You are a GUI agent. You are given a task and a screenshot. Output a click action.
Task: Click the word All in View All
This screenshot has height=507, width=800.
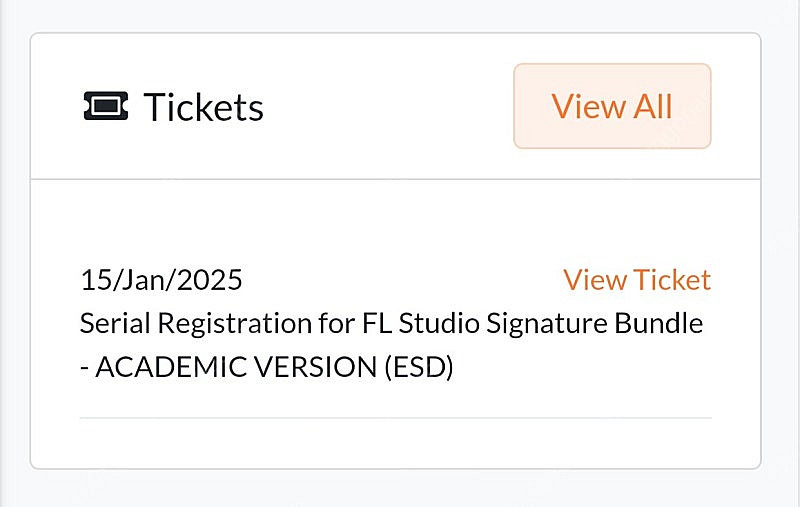[653, 106]
